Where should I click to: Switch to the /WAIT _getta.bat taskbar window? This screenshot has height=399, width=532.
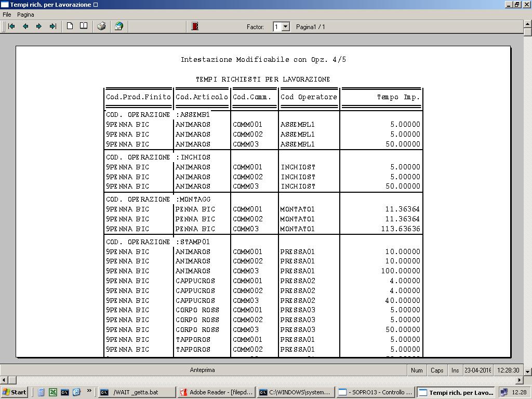pos(137,392)
